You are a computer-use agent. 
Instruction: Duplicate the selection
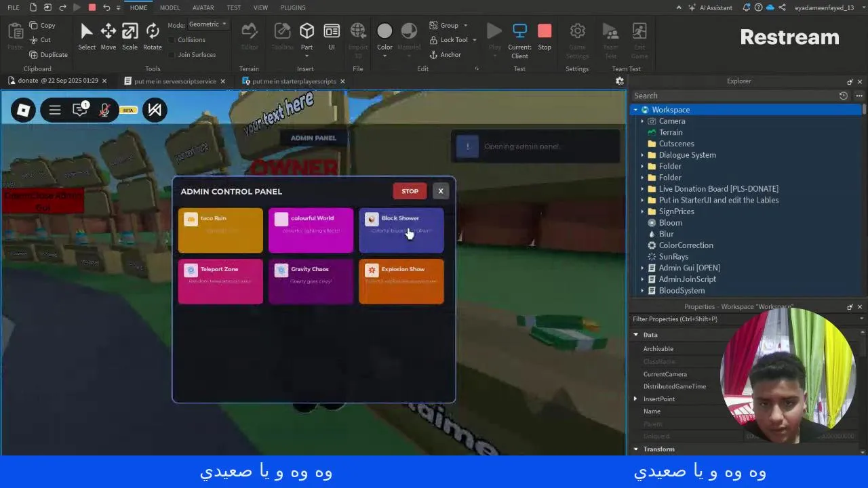48,55
